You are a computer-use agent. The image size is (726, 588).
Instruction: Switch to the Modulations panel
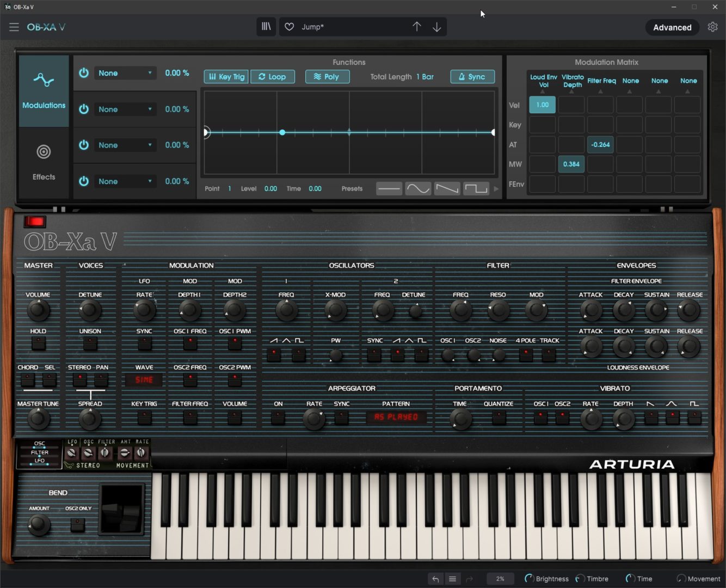click(44, 90)
